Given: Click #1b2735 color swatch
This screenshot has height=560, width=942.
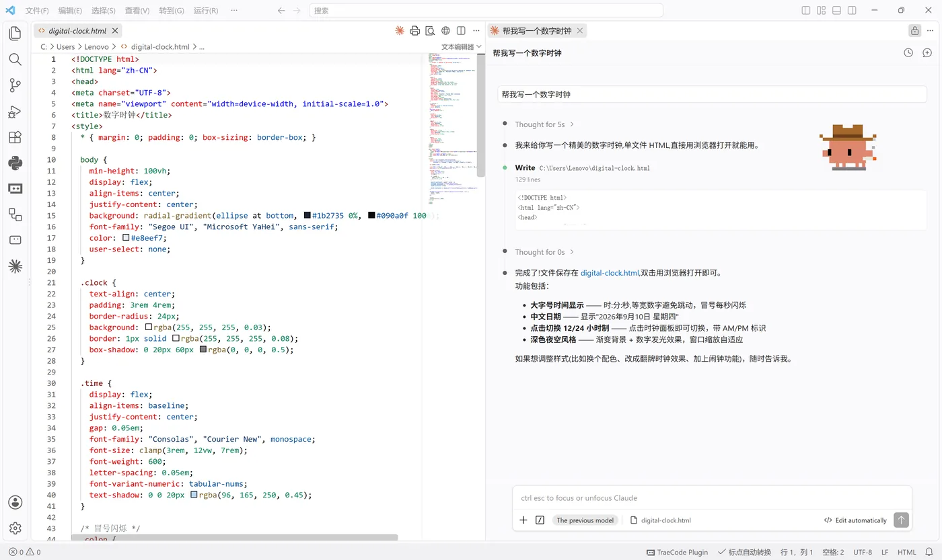Looking at the screenshot, I should [x=307, y=216].
